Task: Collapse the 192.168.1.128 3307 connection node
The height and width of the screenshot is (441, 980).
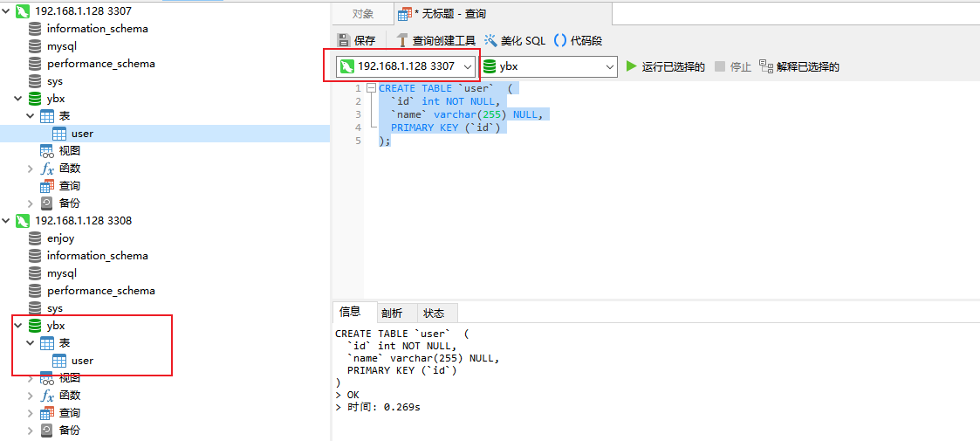Action: pos(6,10)
